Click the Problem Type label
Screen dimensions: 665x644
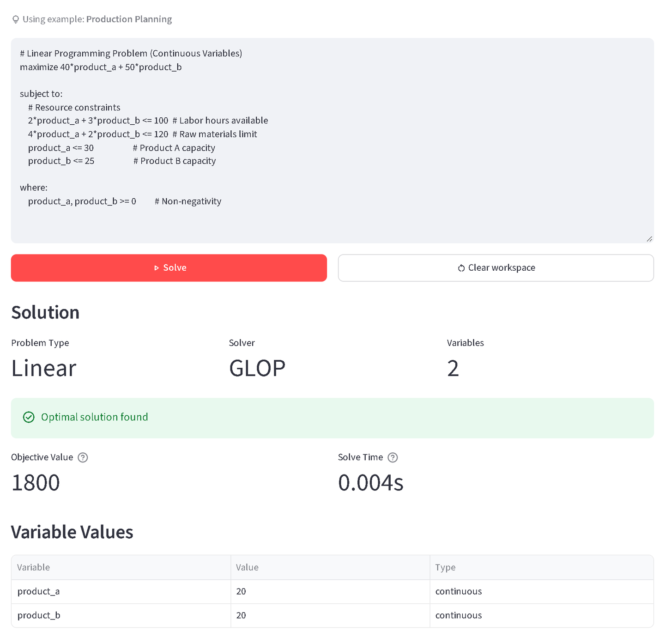coord(40,343)
